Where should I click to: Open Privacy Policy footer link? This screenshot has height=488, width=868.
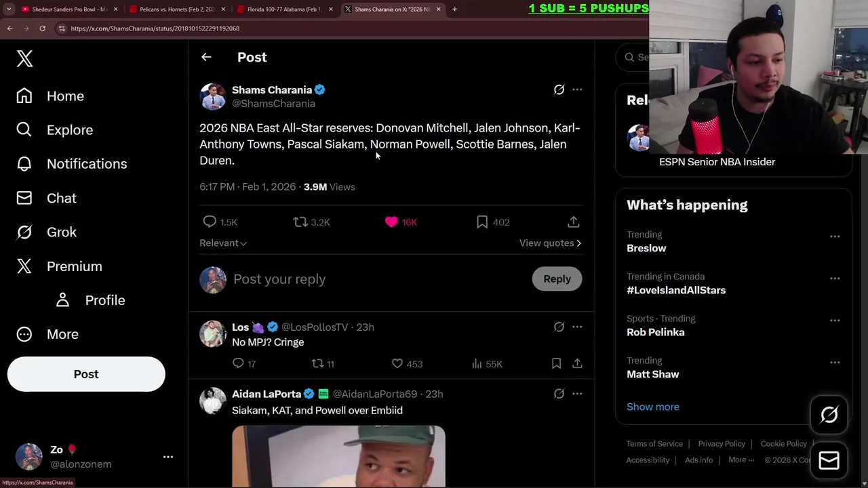722,444
